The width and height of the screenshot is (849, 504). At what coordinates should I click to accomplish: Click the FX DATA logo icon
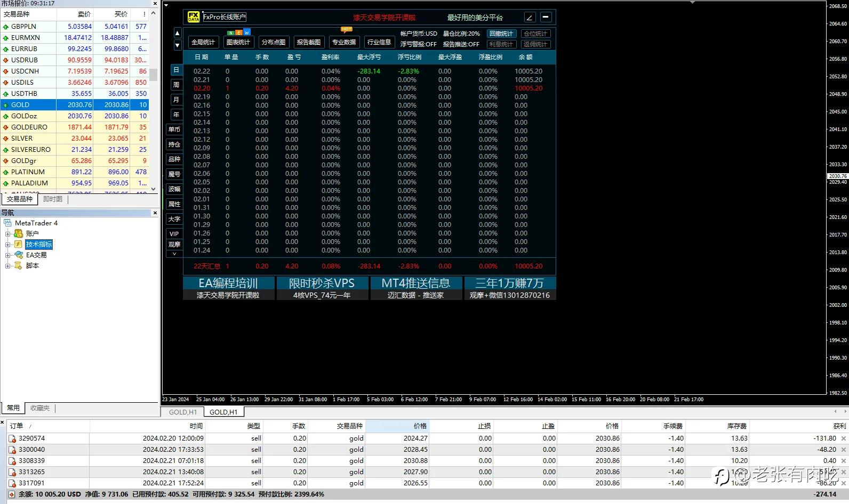(194, 17)
